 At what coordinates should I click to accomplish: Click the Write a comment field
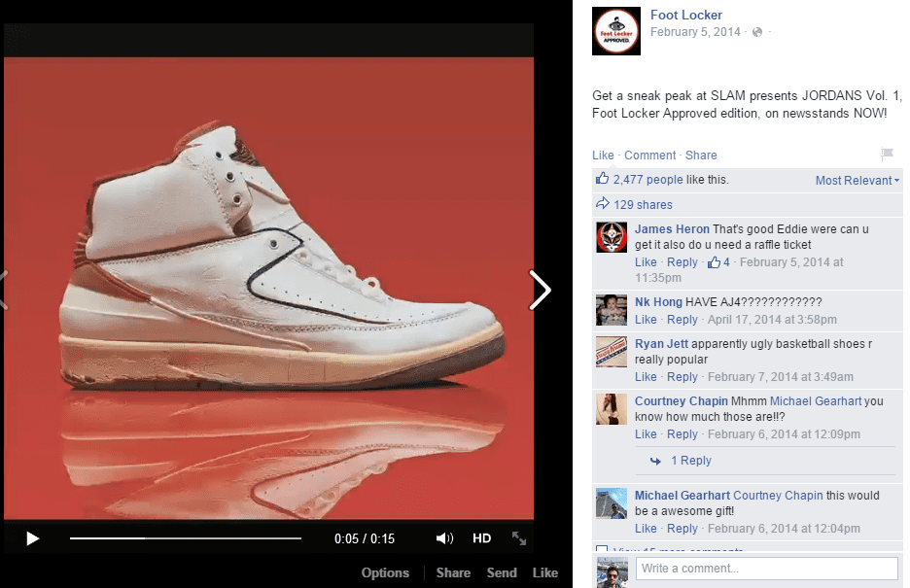point(767,569)
